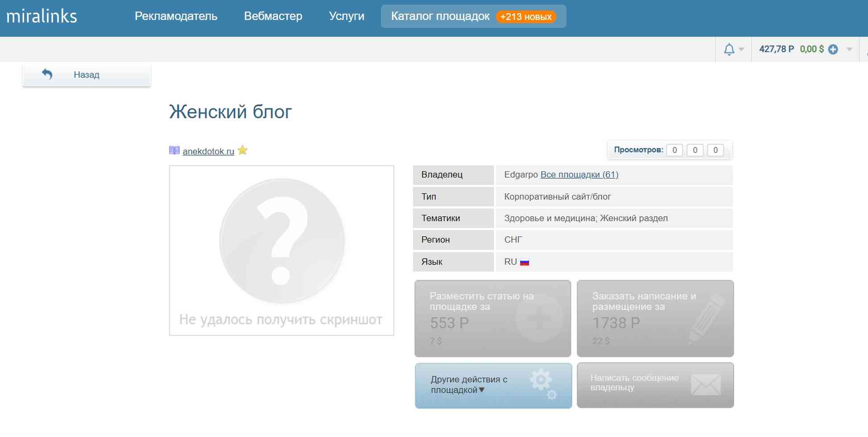This screenshot has width=868, height=437.
Task: Click the back arrow icon
Action: 47,74
